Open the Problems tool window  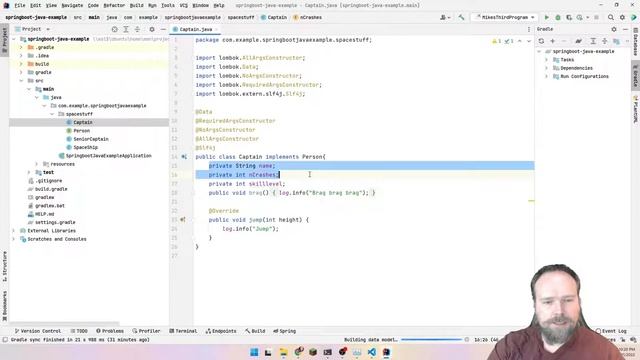[110, 331]
